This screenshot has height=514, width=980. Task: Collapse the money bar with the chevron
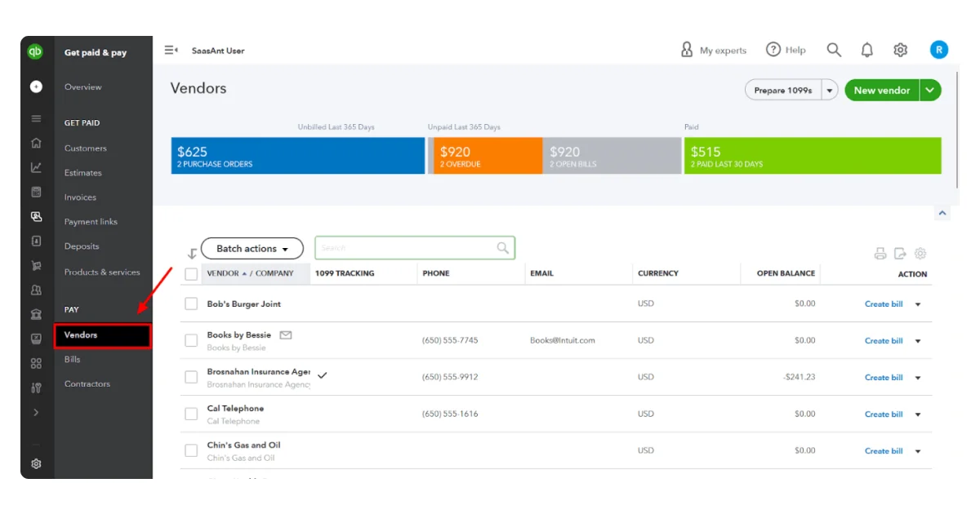click(x=942, y=213)
